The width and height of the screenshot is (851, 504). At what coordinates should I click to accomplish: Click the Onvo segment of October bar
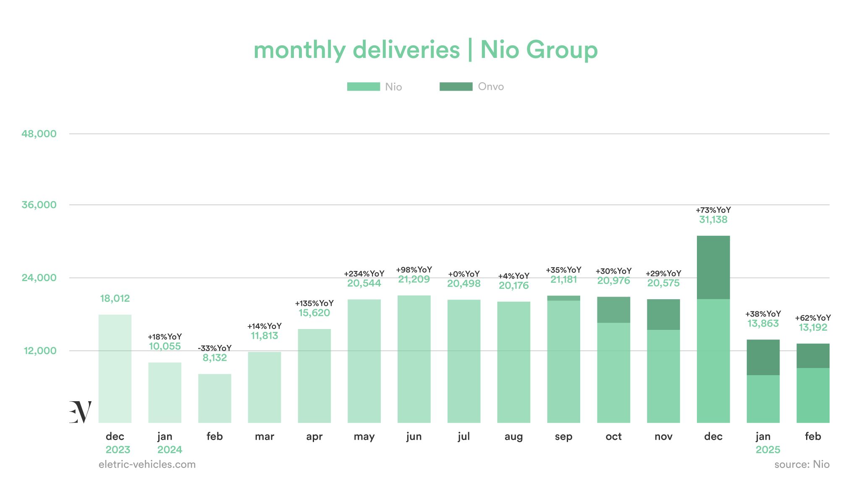point(614,310)
